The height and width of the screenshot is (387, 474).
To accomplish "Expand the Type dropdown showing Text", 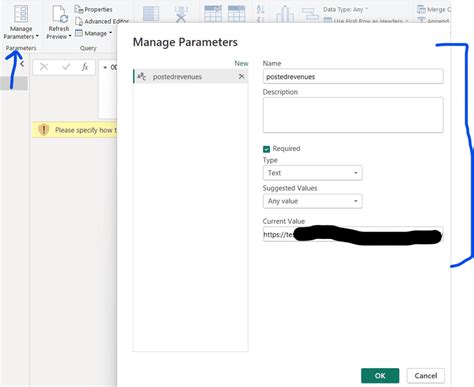I will 312,173.
